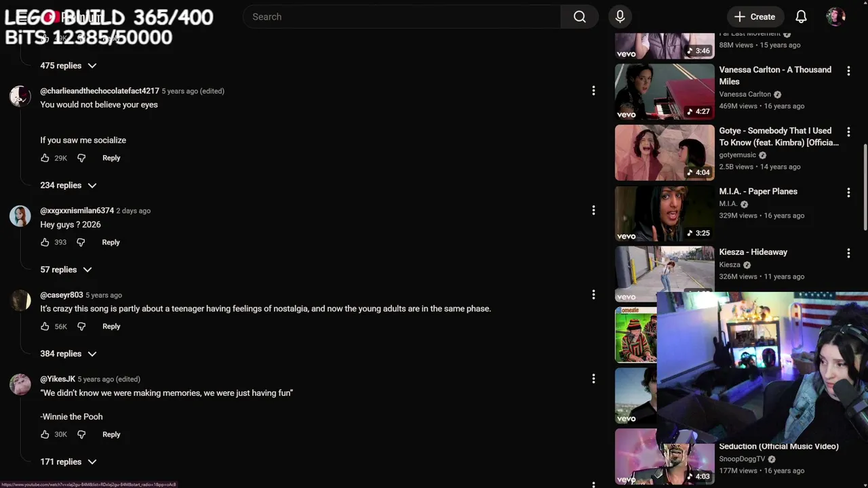
Task: Open the Vanessa Carlton A Thousand Miles thumbnail
Action: 665,91
